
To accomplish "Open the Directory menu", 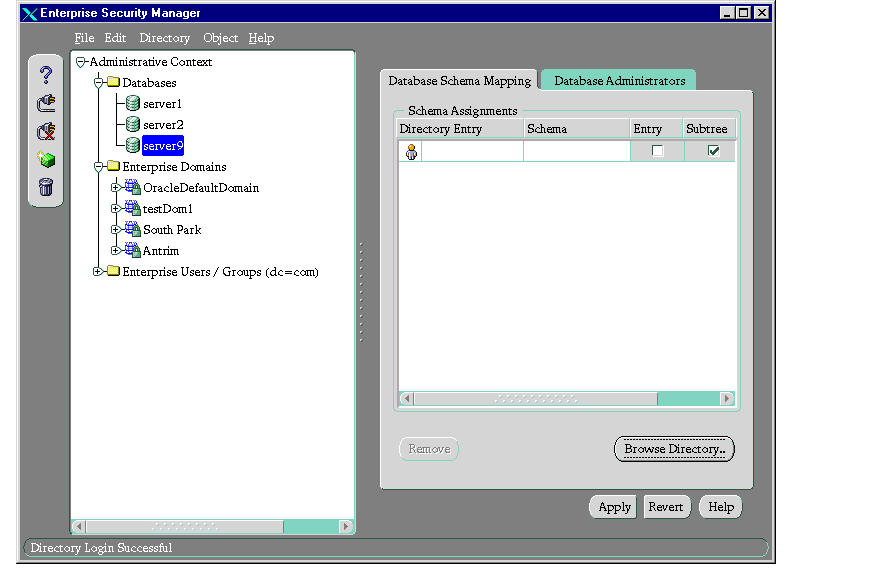I will click(164, 38).
